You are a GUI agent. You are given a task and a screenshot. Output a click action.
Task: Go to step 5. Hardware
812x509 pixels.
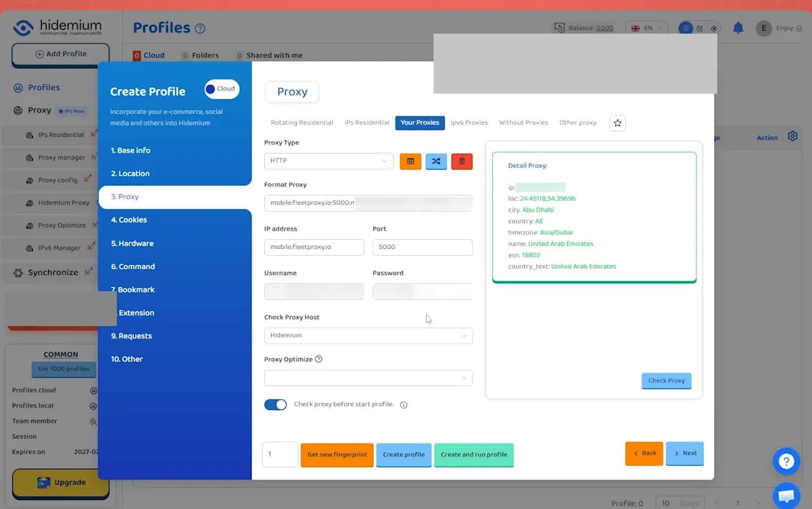(x=132, y=243)
